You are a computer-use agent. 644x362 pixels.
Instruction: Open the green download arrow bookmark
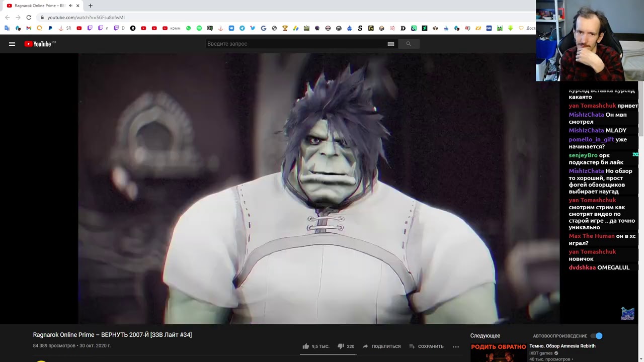pos(510,28)
